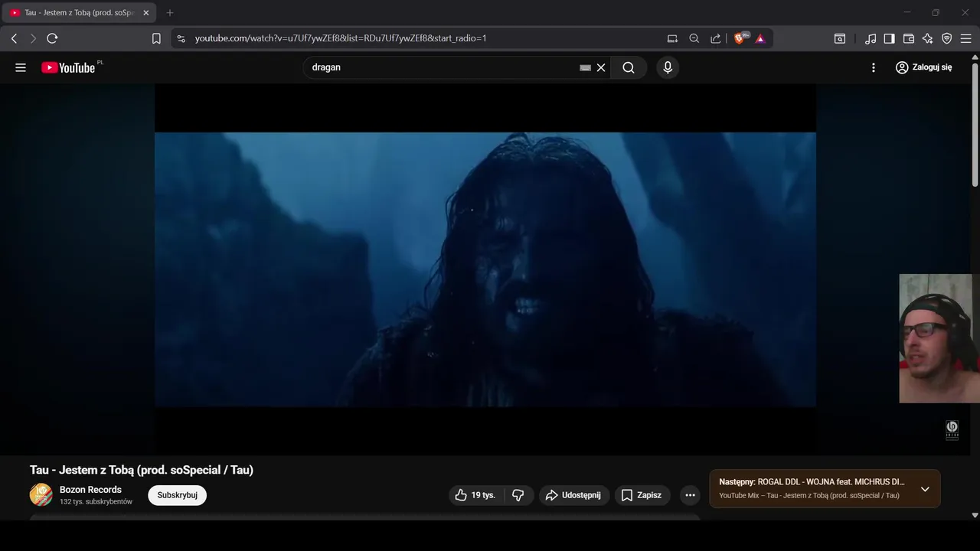Minimize the browser window
980x551 pixels.
pyautogui.click(x=906, y=13)
